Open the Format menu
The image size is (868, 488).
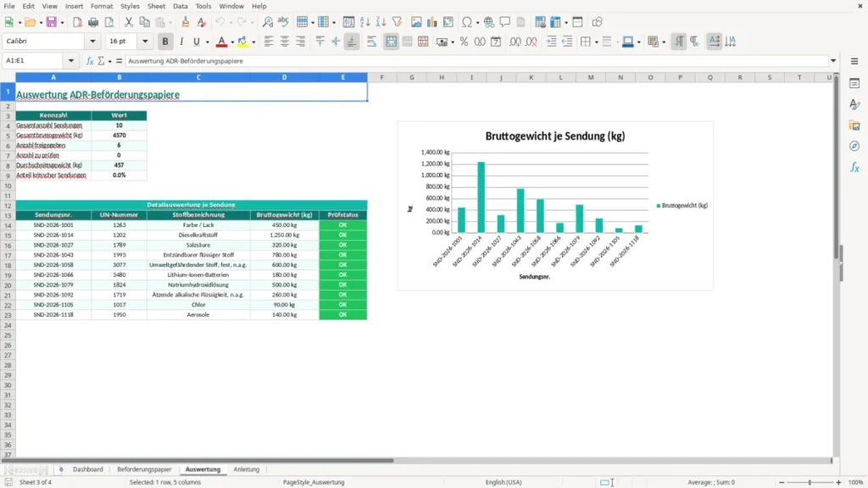click(x=102, y=6)
